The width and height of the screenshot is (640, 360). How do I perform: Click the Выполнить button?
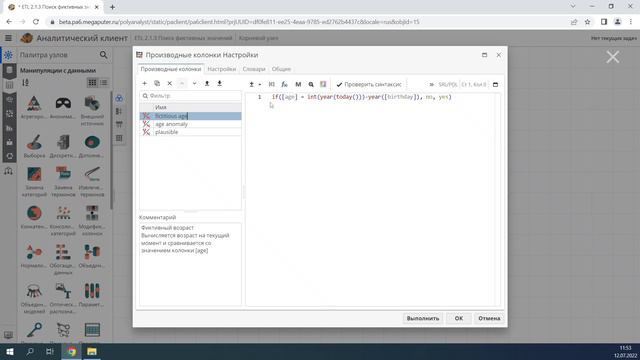point(423,318)
